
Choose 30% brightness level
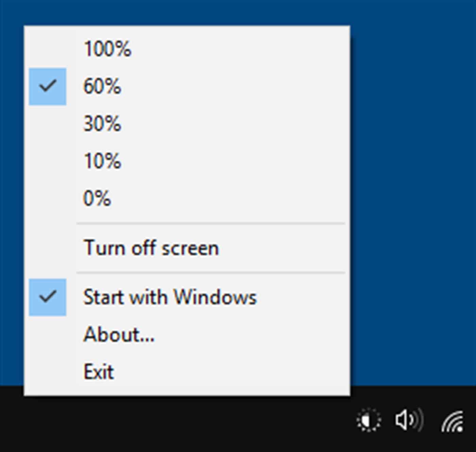coord(102,123)
